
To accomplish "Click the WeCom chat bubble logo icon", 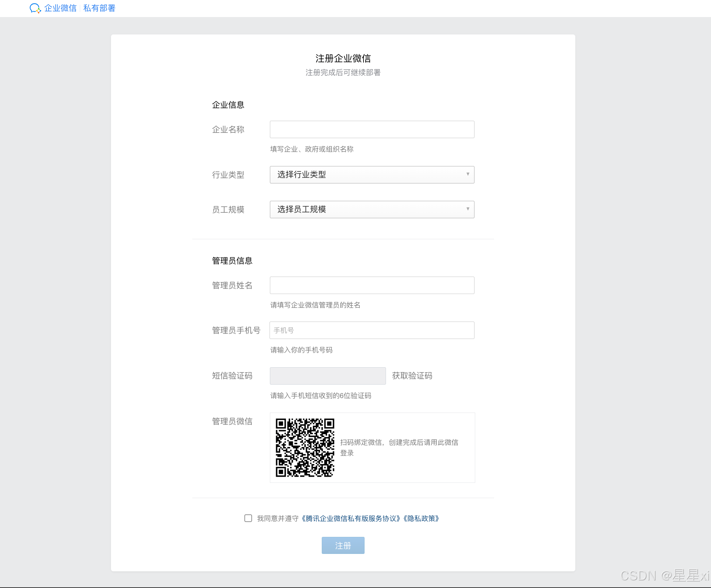I will tap(35, 8).
